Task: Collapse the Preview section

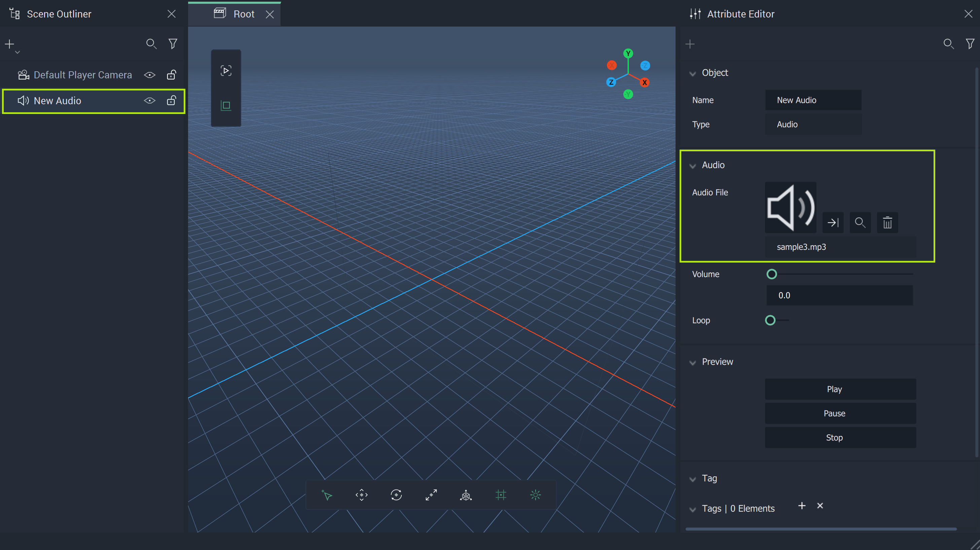Action: tap(692, 362)
